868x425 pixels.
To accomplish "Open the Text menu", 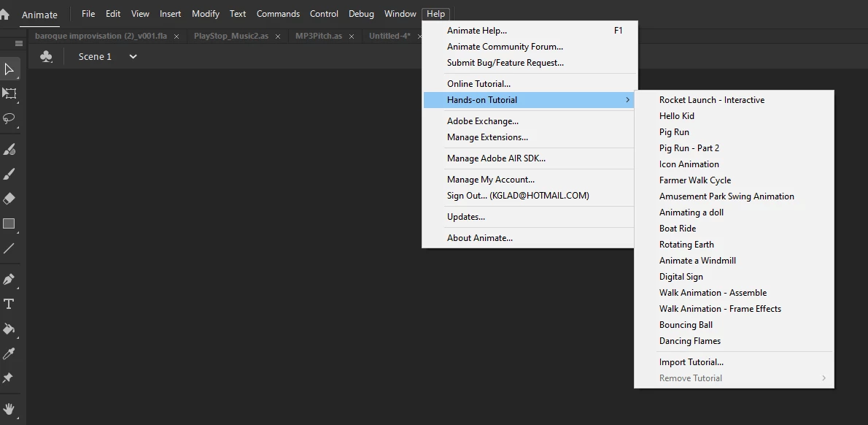I will point(238,14).
